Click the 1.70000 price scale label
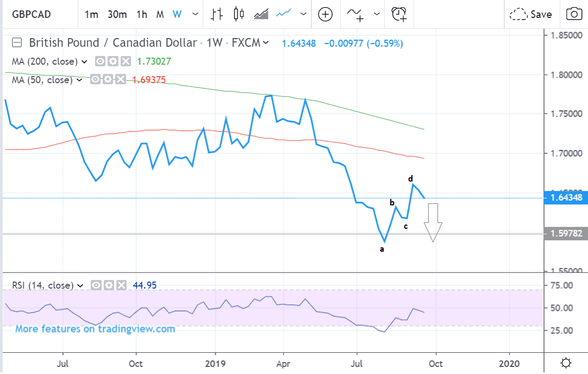Screen dimensions: 588x374 567,153
